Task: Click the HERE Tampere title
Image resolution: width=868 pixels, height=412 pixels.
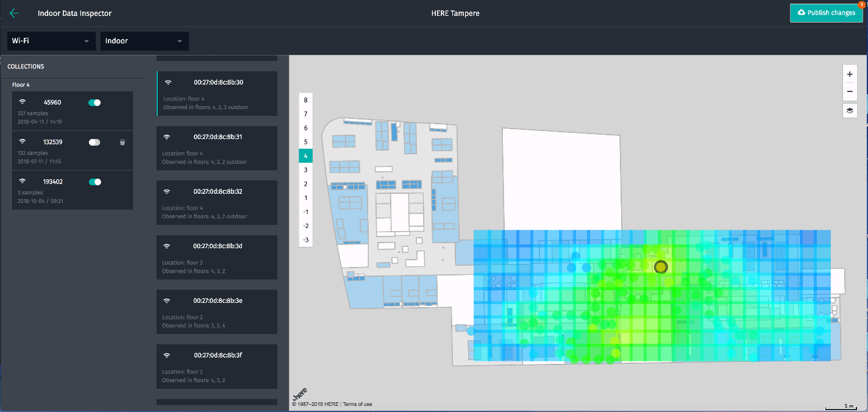Action: pyautogui.click(x=456, y=13)
